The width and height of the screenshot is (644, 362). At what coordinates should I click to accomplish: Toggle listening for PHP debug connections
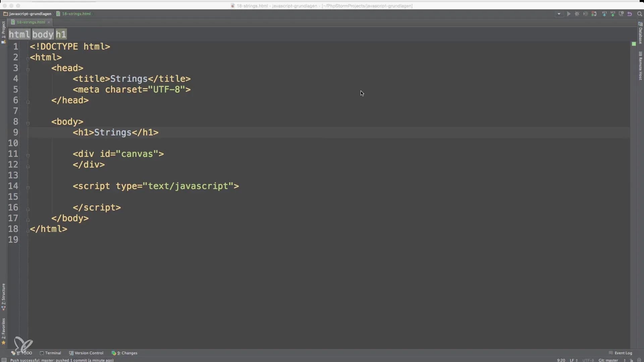594,14
